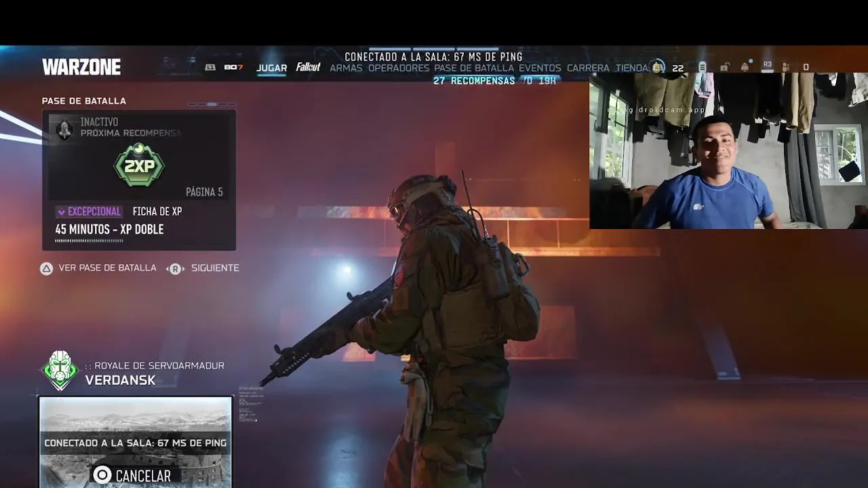This screenshot has width=868, height=488.
Task: Click CANCELAR to cancel matchmaking
Action: pyautogui.click(x=143, y=476)
